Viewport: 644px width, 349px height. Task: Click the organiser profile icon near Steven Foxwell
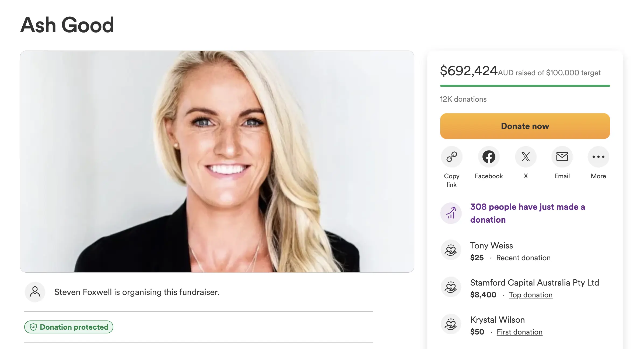35,292
